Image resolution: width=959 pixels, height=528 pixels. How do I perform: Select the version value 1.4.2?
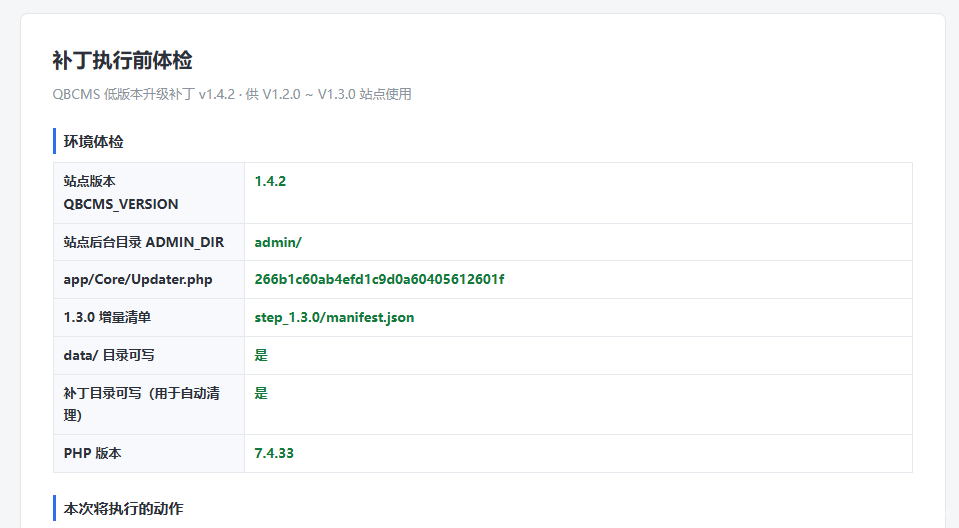coord(270,181)
